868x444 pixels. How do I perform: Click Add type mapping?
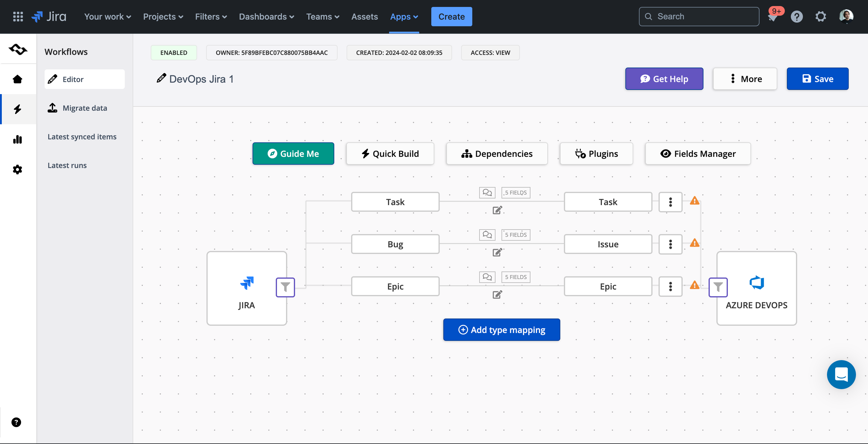tap(502, 329)
